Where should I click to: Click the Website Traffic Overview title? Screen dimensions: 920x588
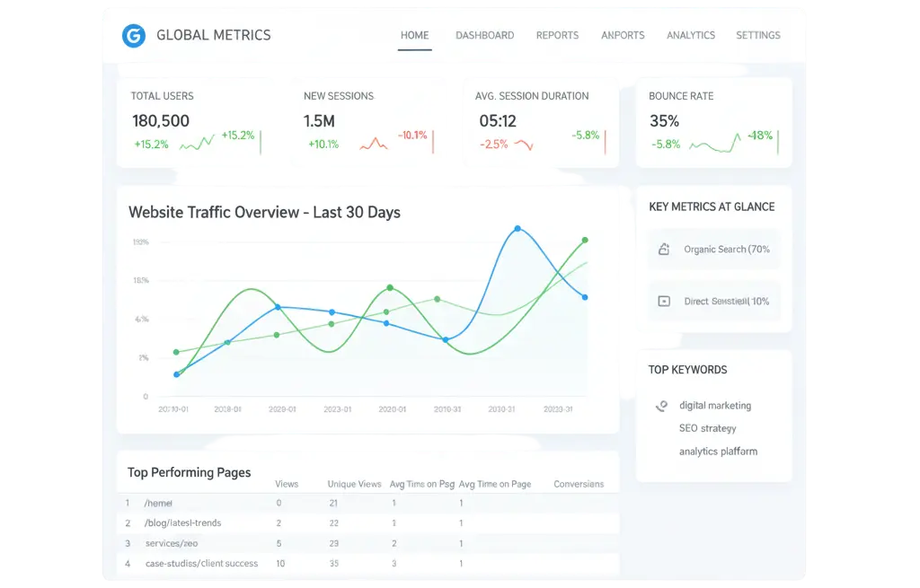tap(265, 212)
